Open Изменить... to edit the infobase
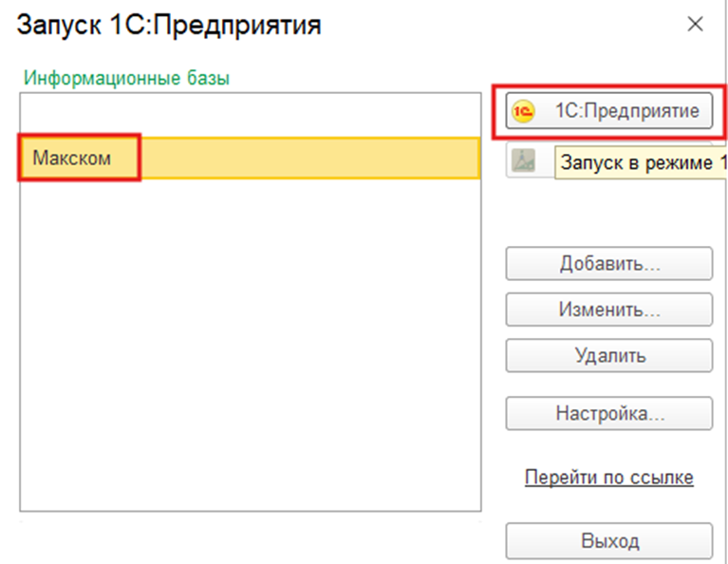The image size is (728, 564). point(608,309)
